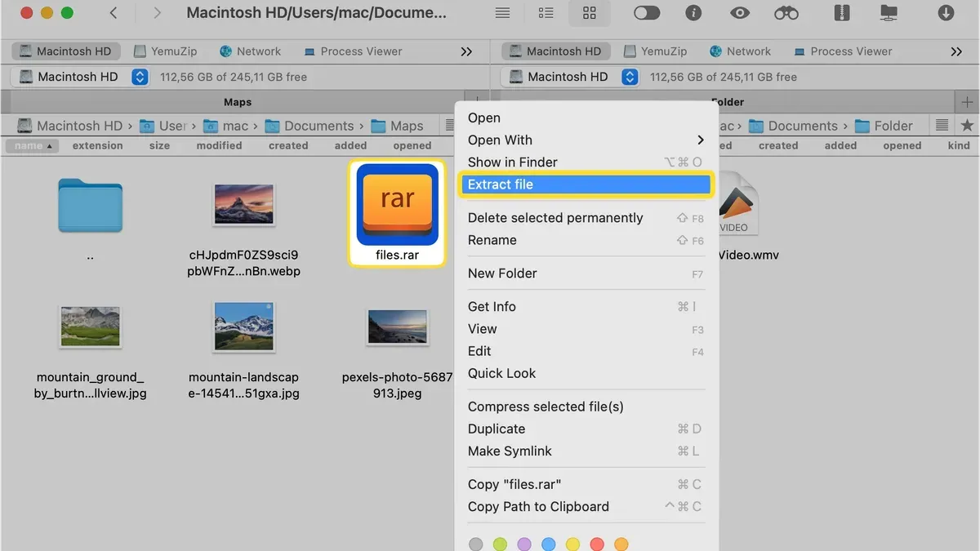Switch to brief list view icon

coord(503,13)
